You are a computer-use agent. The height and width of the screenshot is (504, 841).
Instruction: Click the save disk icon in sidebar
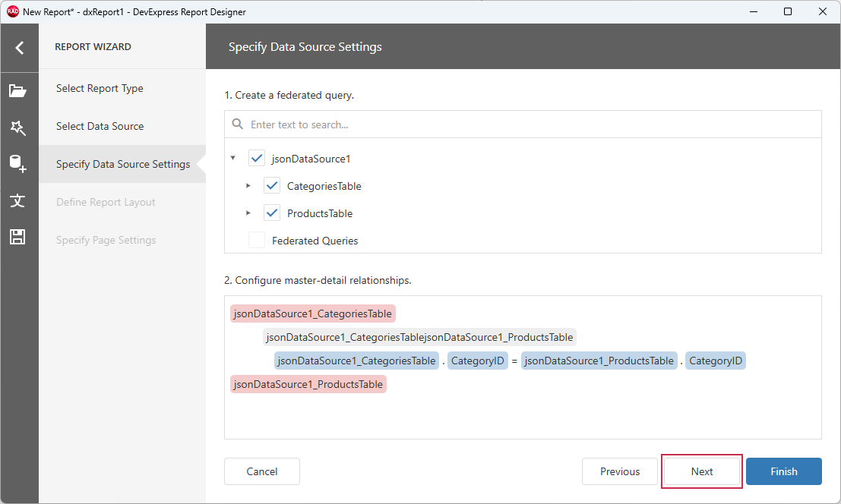tap(17, 237)
